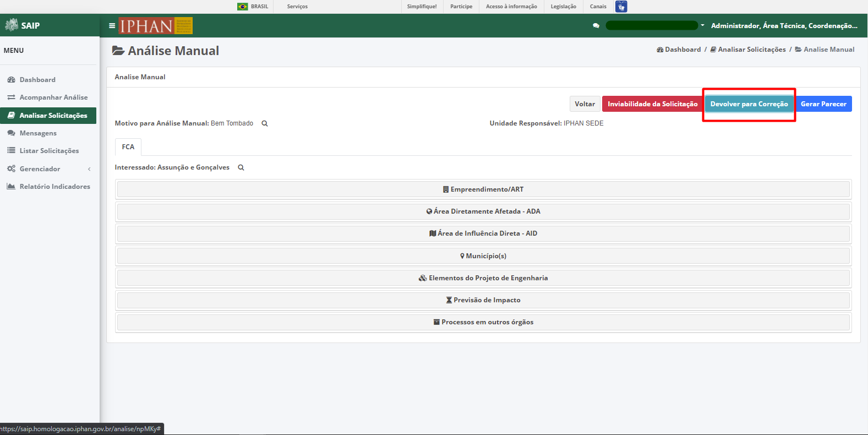This screenshot has width=868, height=435.
Task: Click the magnifier next to Bem Tombado
Action: click(x=265, y=123)
